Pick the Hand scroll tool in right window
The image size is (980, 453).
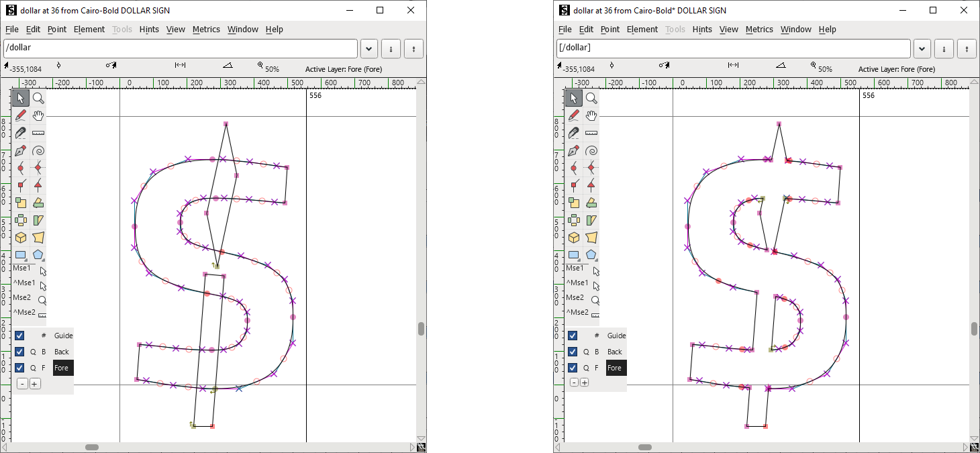click(591, 115)
